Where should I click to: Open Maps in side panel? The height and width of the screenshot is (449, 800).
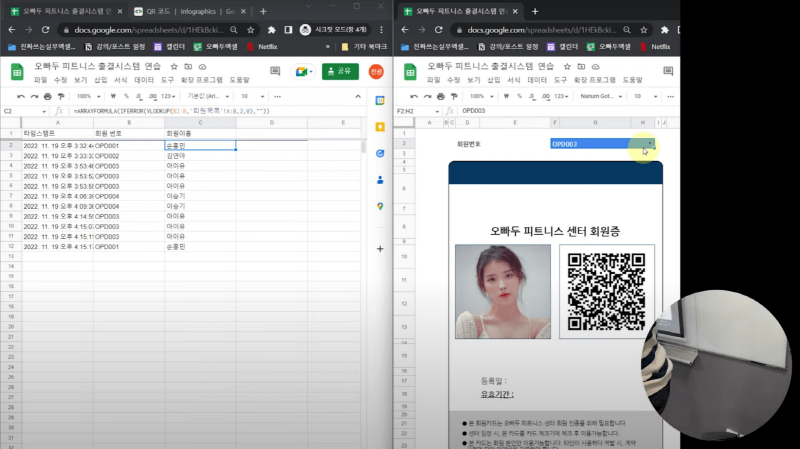click(x=380, y=206)
